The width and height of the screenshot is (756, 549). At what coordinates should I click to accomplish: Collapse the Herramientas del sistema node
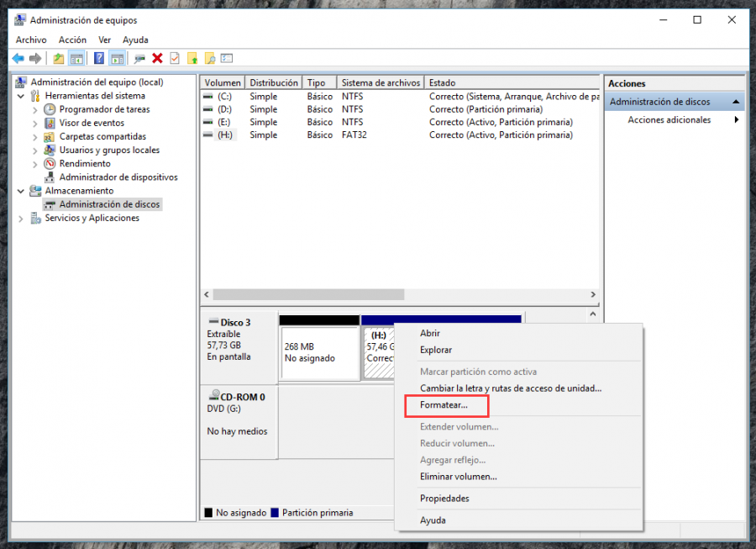pos(21,96)
